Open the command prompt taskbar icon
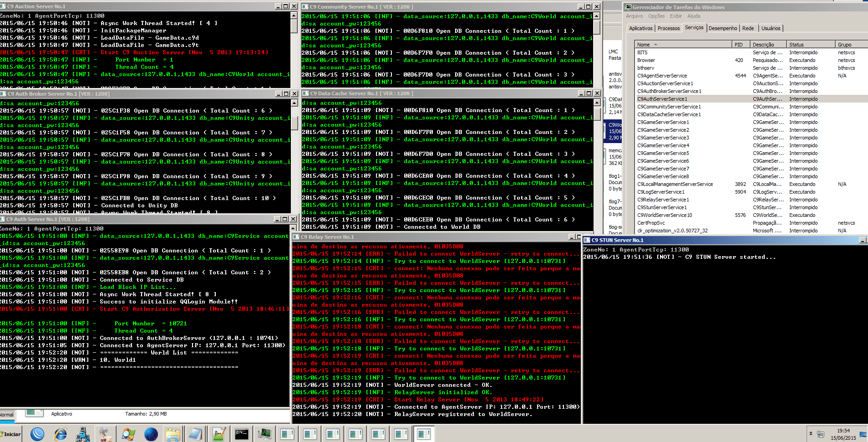The image size is (868, 442). (x=242, y=434)
